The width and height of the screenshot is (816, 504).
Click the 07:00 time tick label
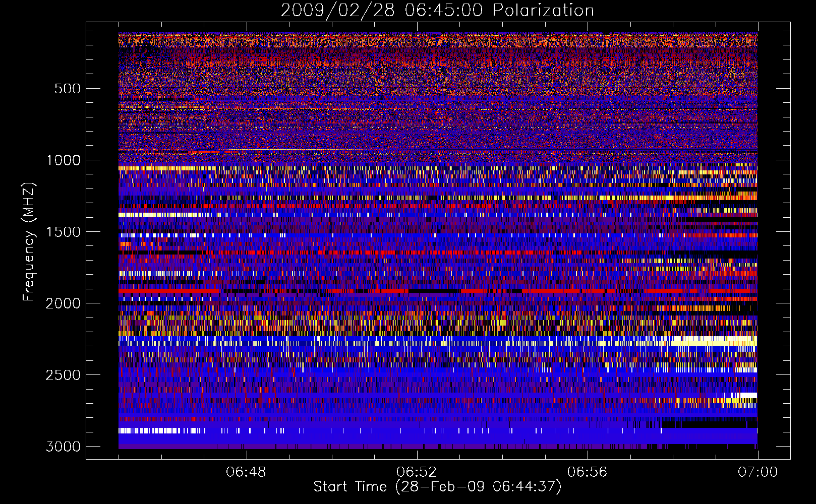click(x=758, y=472)
